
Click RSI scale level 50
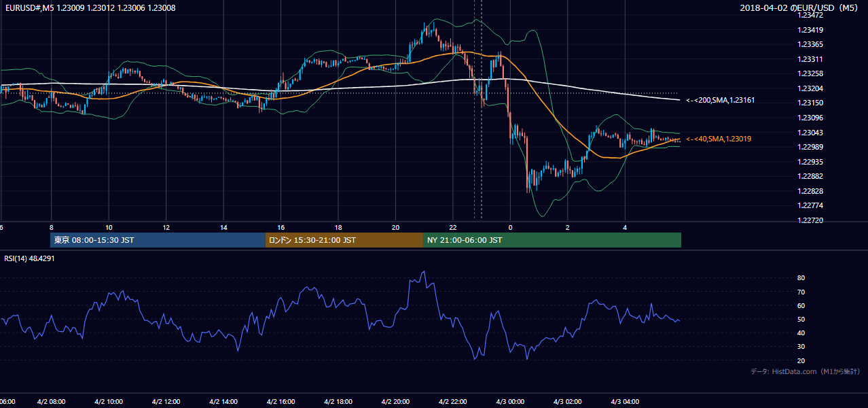coord(801,319)
